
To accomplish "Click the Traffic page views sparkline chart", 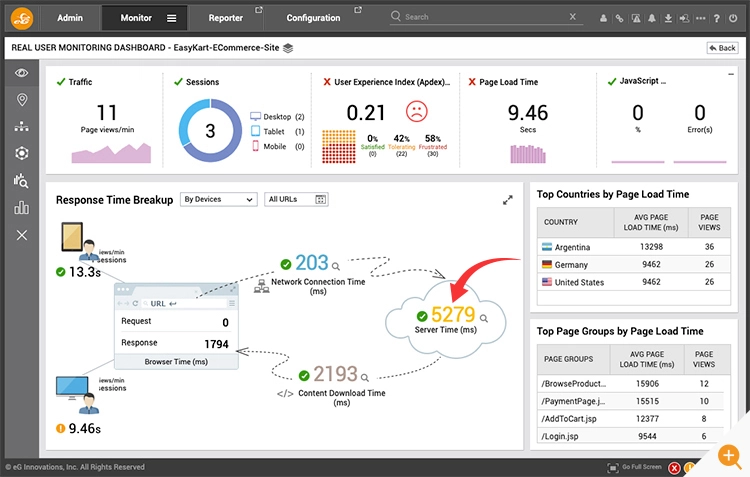I will pos(111,153).
